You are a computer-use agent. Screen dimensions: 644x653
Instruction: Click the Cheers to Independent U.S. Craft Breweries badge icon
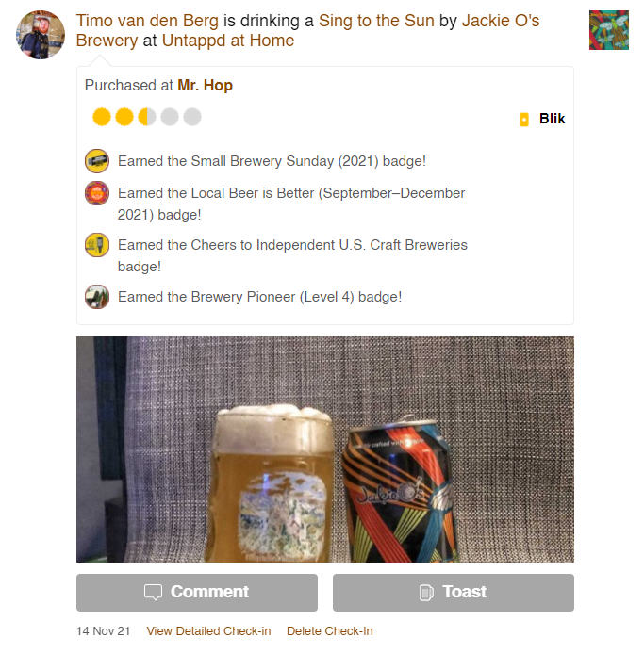pos(97,245)
